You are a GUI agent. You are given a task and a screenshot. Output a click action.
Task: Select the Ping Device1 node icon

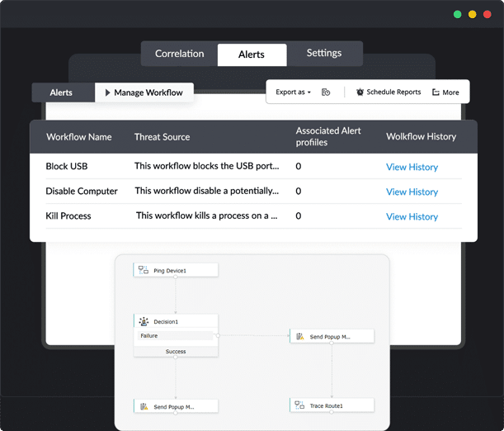coord(144,270)
